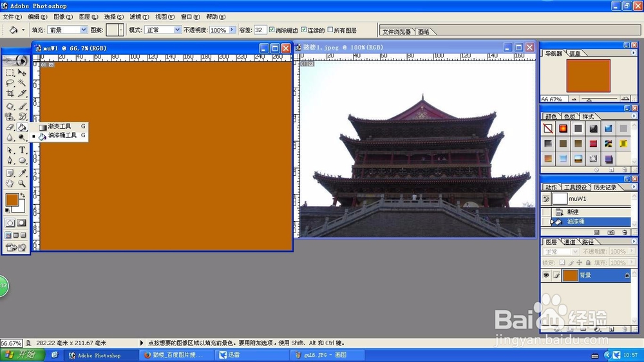Toggle 所有图层 all layers checkbox
The height and width of the screenshot is (362, 644).
point(330,30)
